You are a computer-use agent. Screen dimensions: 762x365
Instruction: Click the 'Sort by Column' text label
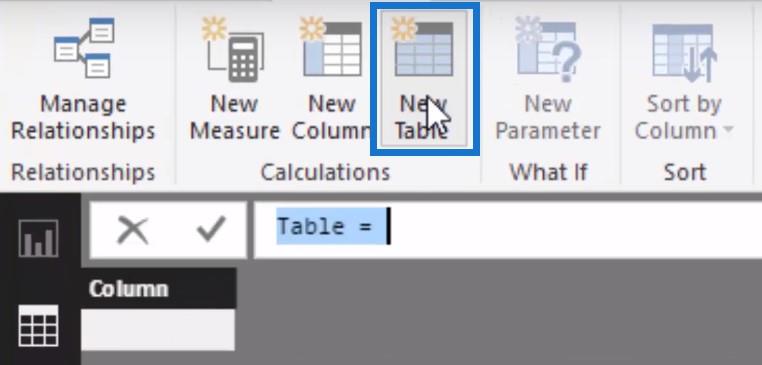coord(679,117)
